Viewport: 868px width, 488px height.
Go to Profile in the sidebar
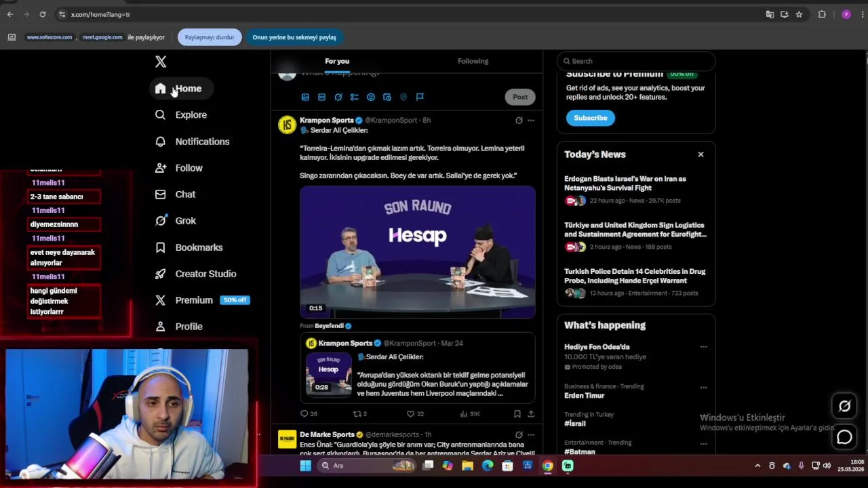179,327
